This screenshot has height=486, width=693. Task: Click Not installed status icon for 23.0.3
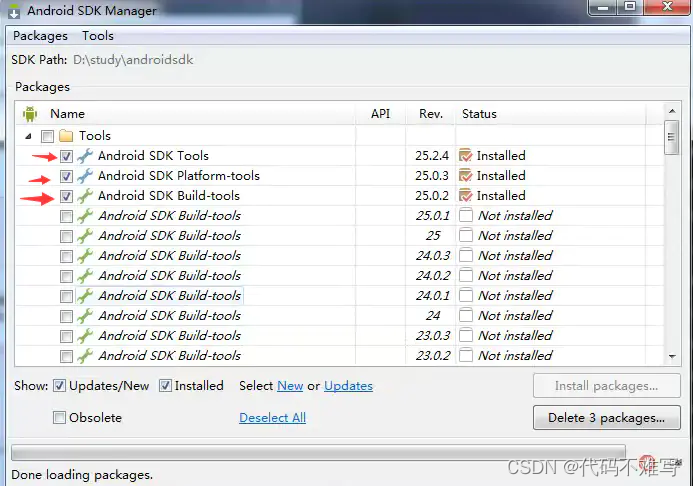(x=465, y=336)
